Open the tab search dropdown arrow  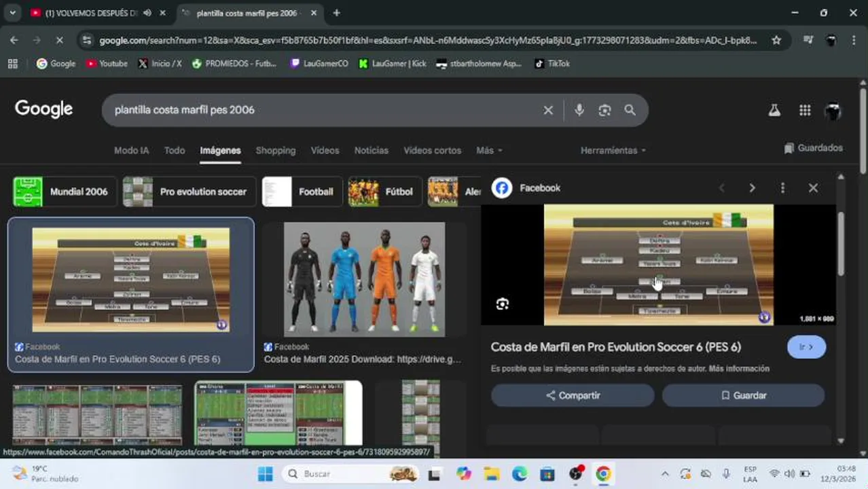pos(12,13)
